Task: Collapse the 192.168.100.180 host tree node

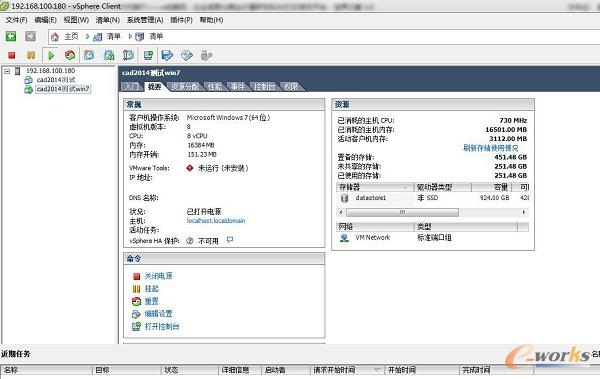Action: 7,71
